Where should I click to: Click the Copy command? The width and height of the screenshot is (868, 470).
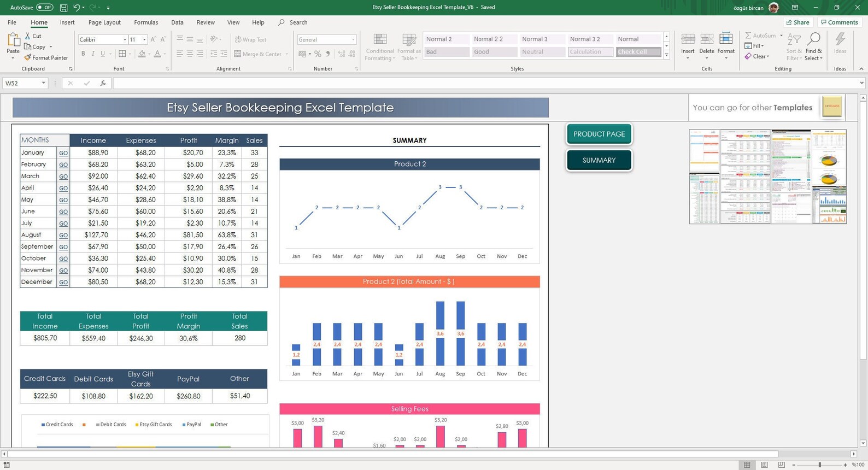[36, 47]
